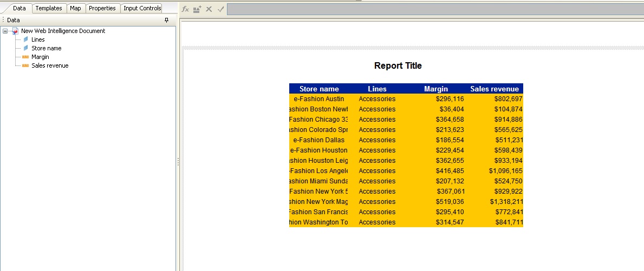Switch to the Data tab
The height and width of the screenshot is (271, 644).
pyautogui.click(x=19, y=8)
